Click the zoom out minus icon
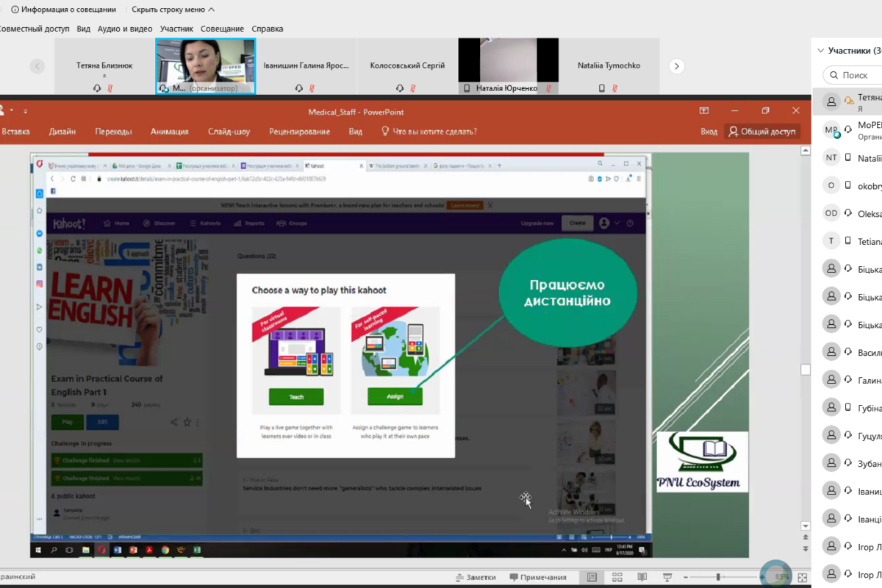The width and height of the screenshot is (882, 588). pyautogui.click(x=685, y=577)
